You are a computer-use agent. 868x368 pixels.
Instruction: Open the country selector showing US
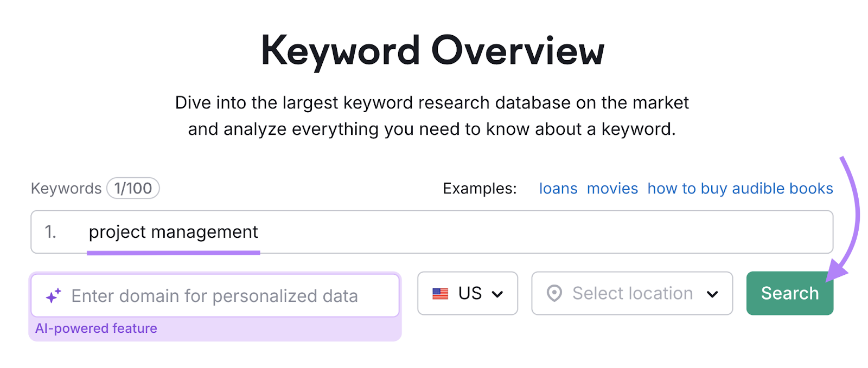point(468,294)
